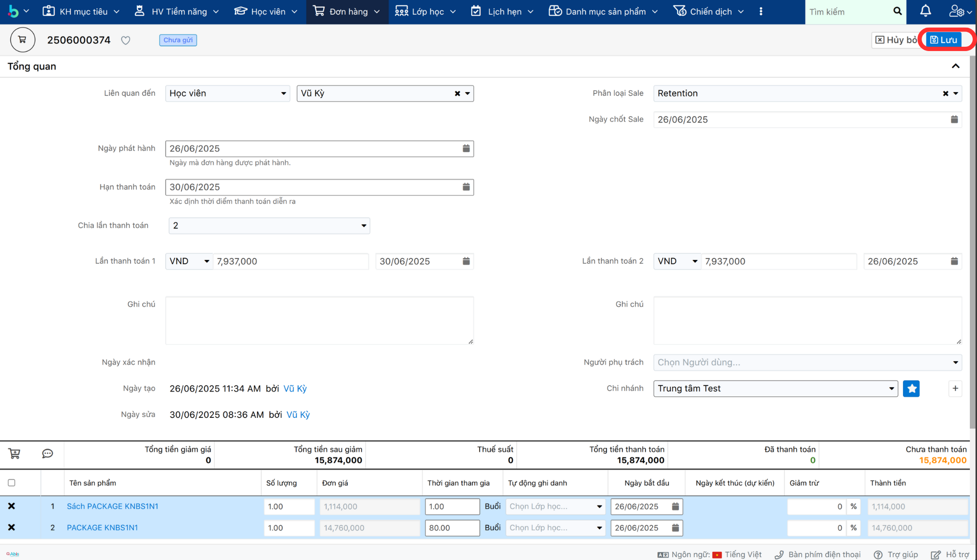This screenshot has height=560, width=977.
Task: Collapse the Tổng quan section chevron
Action: 956,66
